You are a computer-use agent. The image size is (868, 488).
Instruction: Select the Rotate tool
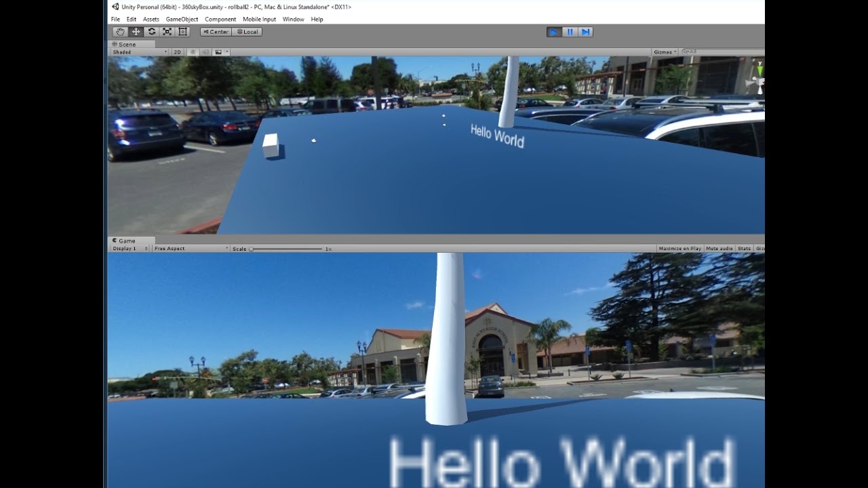point(151,32)
